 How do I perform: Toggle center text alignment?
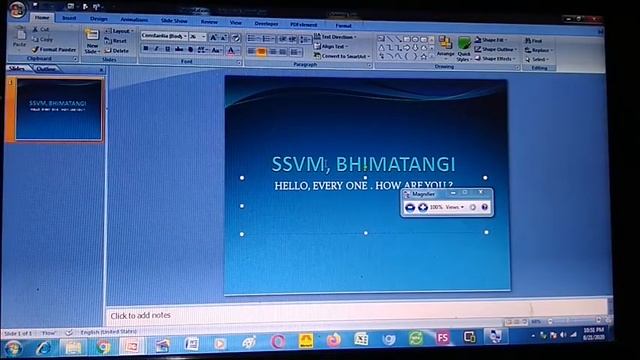[262, 52]
